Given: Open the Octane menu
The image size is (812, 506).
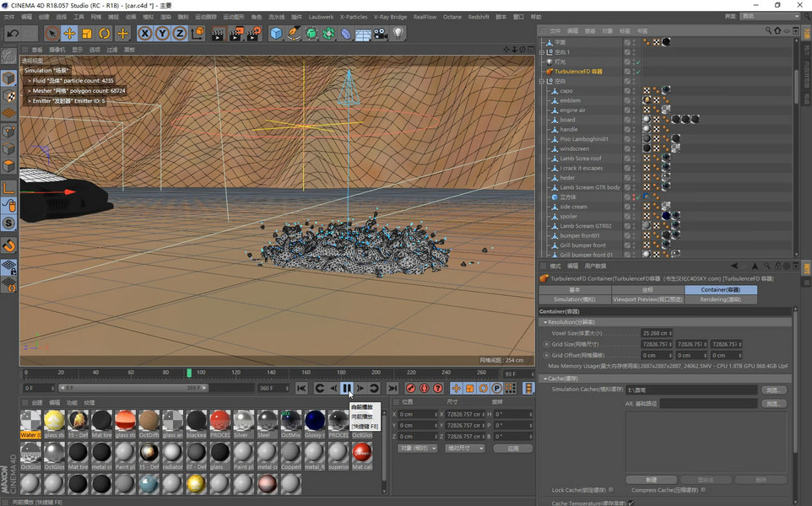Looking at the screenshot, I should pos(452,17).
